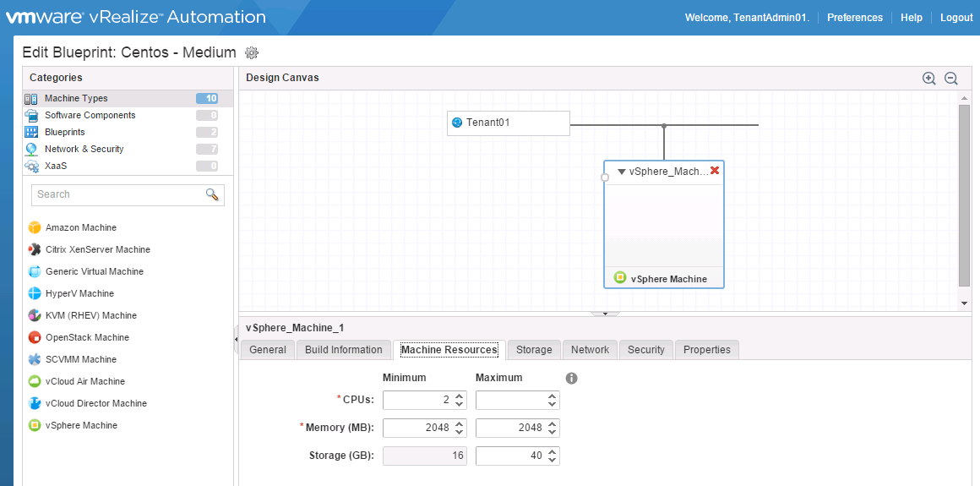Click the search magnifier icon
Screen dimensions: 980x486
click(213, 194)
